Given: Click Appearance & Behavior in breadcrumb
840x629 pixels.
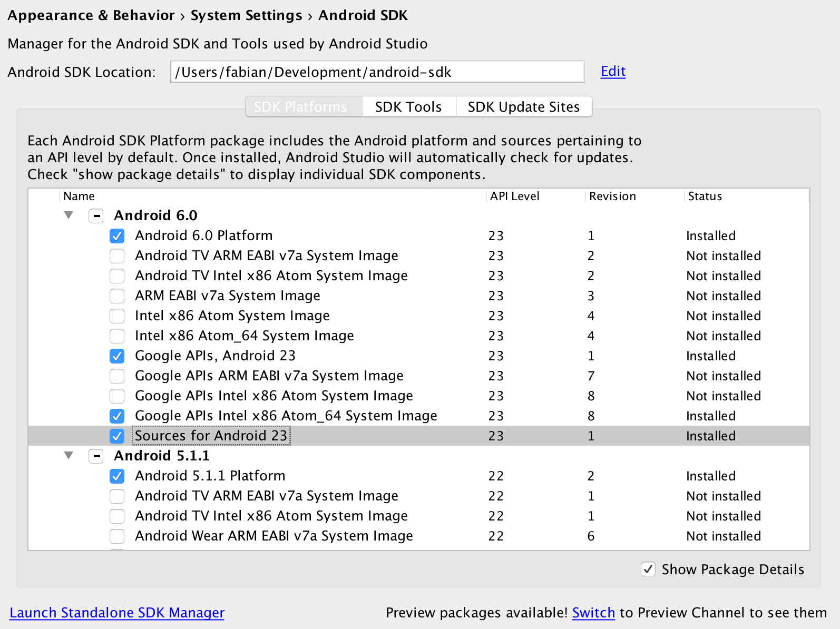Looking at the screenshot, I should point(91,15).
